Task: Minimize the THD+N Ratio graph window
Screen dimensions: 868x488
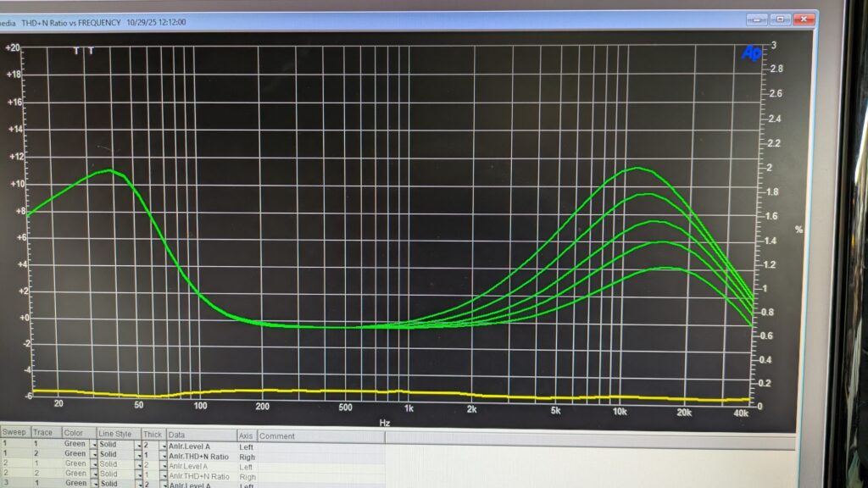Action: click(759, 19)
